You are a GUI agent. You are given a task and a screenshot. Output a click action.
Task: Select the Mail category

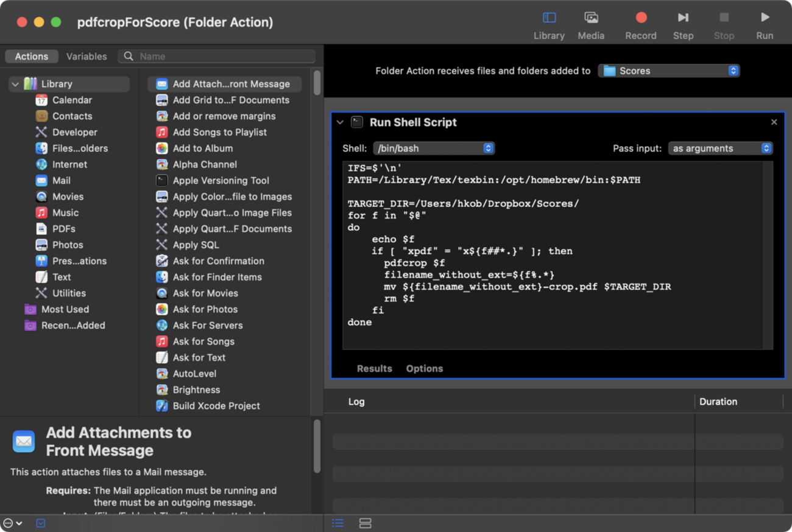pos(61,180)
